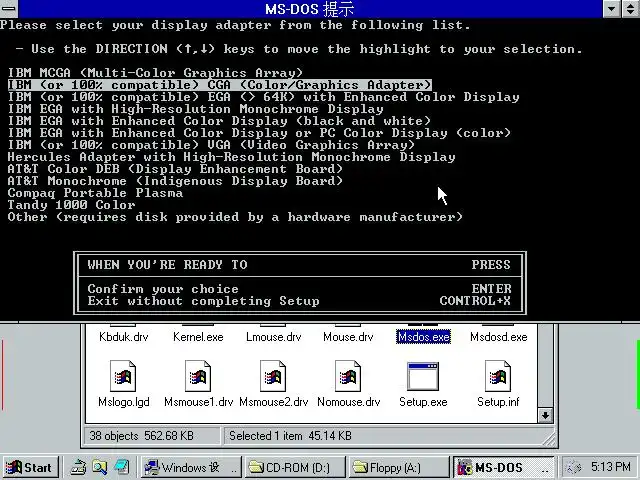Click Other (requires disk provided...) line
This screenshot has height=480, width=640.
pos(235,217)
